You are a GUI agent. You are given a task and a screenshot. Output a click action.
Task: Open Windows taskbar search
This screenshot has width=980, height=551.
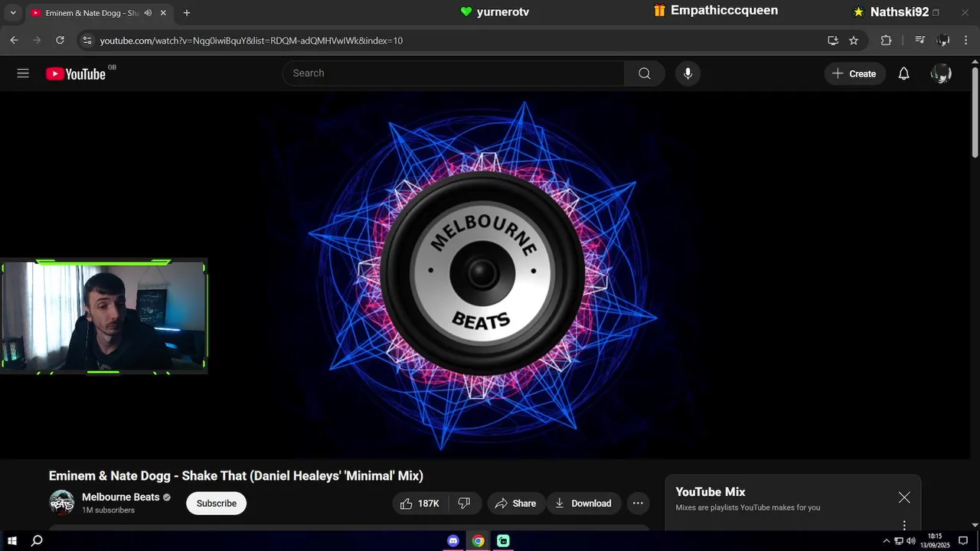[x=37, y=541]
